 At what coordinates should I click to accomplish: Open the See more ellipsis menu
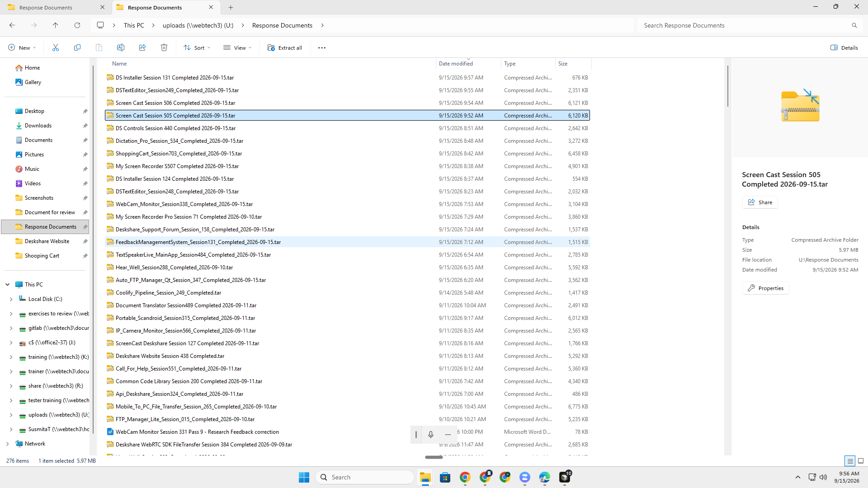coord(322,47)
